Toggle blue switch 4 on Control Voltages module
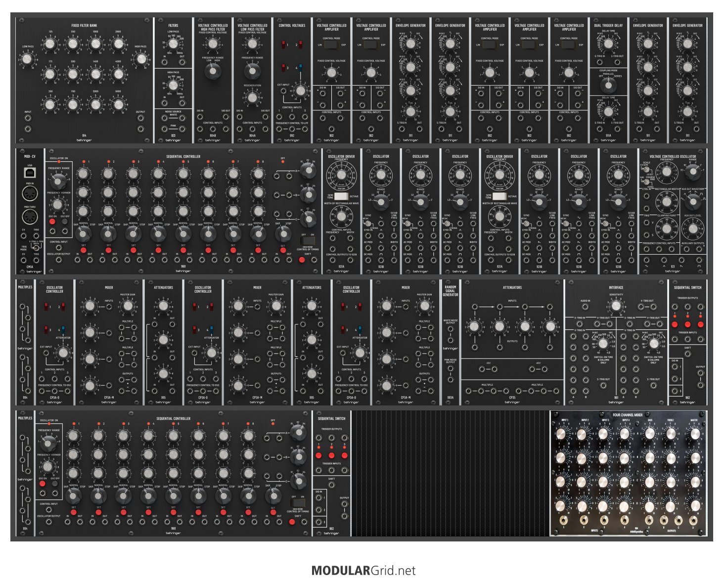Screen dimensions: 728x581 (301, 68)
